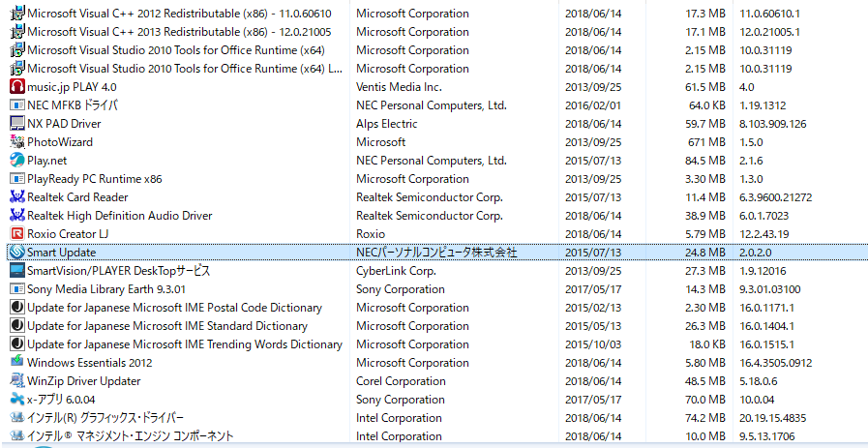
Task: Click the Roxio Creator LJ red icon
Action: click(x=17, y=234)
